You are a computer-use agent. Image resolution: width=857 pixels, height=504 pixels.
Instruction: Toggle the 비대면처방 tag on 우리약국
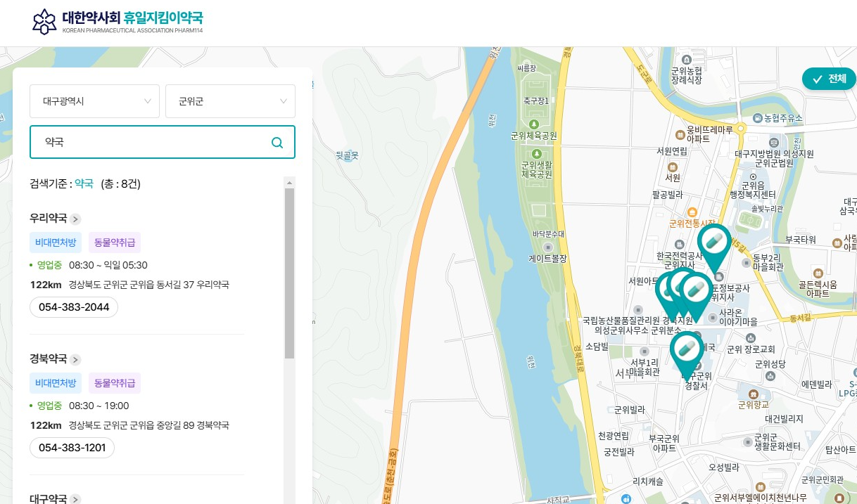(55, 242)
